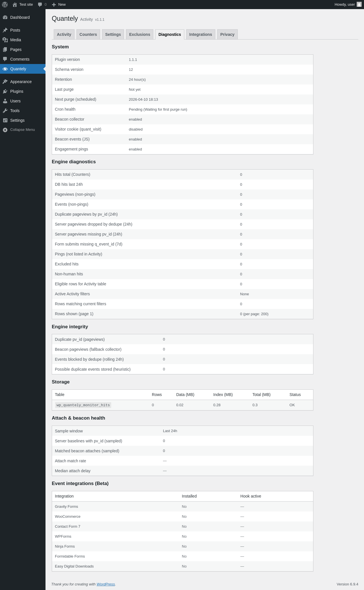Click the WordPress logo icon
Image resolution: width=364 pixels, height=590 pixels.
click(x=5, y=5)
